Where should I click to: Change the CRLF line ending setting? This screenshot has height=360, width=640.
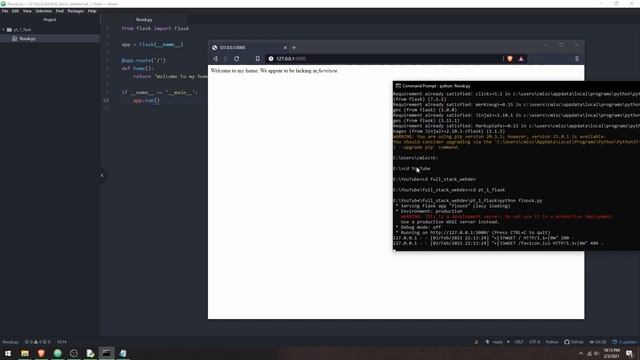(519, 342)
